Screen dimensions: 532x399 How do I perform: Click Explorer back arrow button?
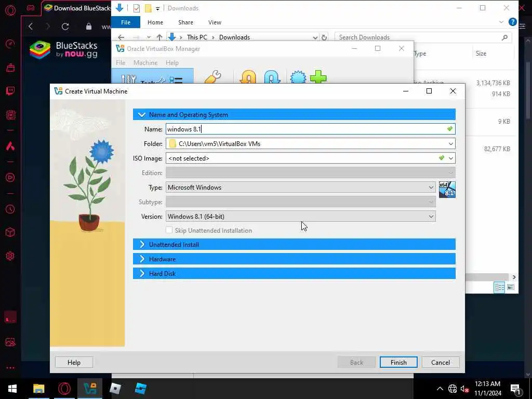(x=121, y=37)
